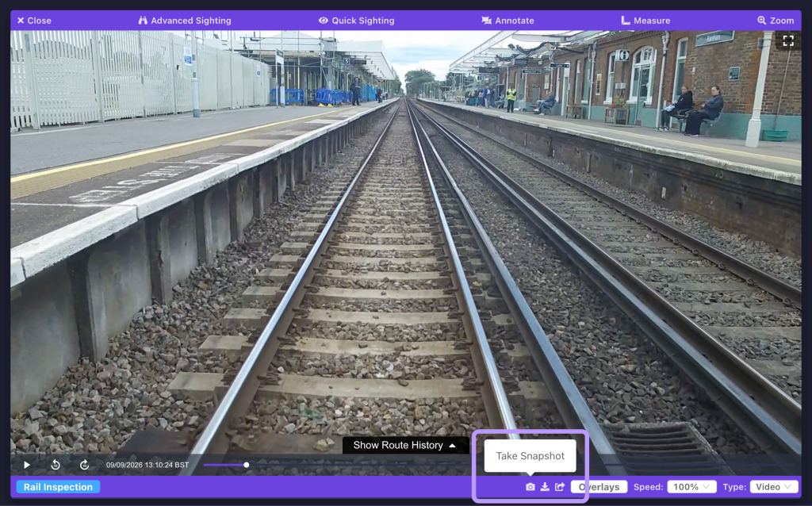Take a snapshot with camera icon
The width and height of the screenshot is (812, 506).
click(530, 487)
